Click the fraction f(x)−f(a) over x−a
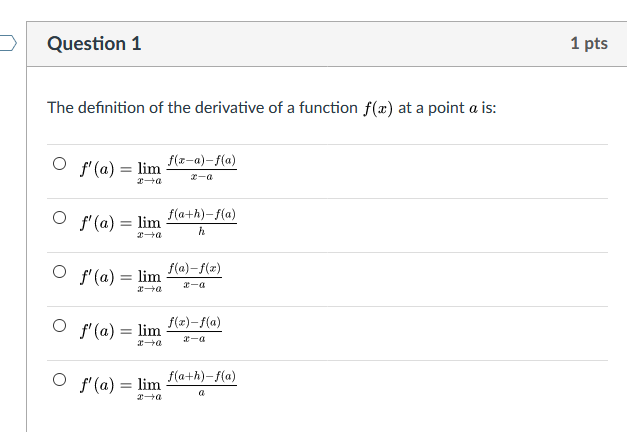 tap(194, 330)
